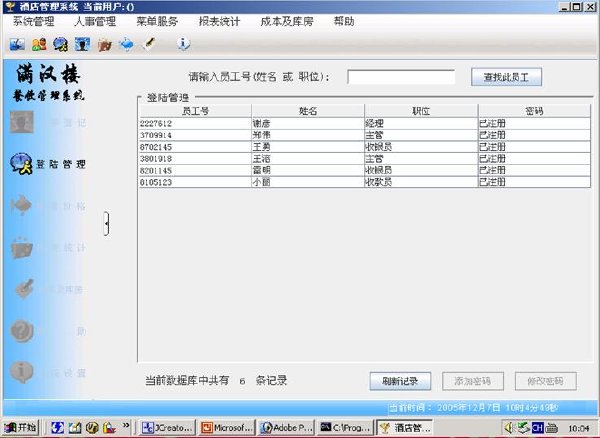The height and width of the screenshot is (438, 600).
Task: Click the greyed brush 库房 sidebar icon
Action: (24, 289)
